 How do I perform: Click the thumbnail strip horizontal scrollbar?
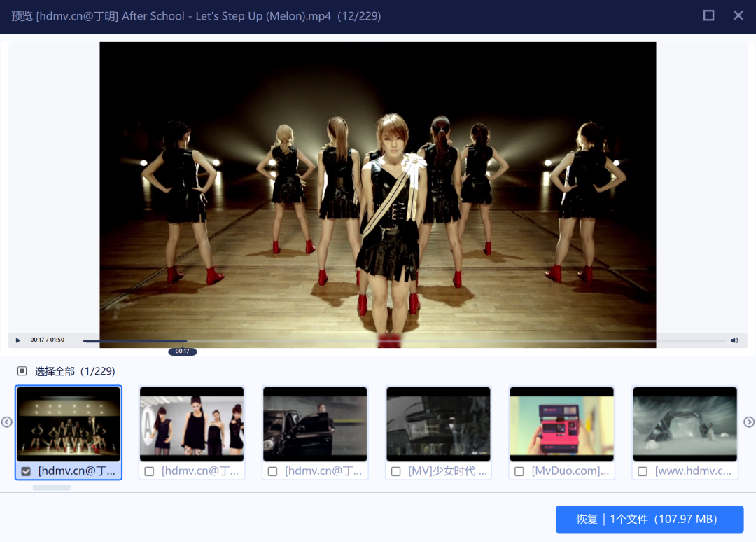tap(52, 487)
